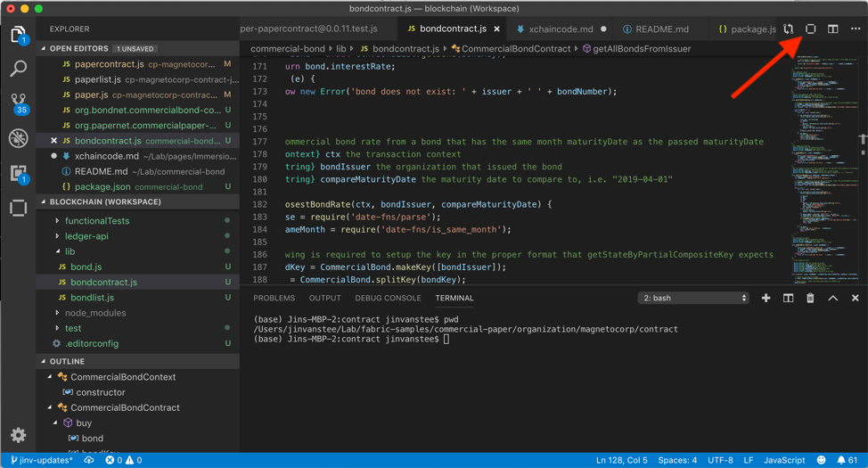Expand the ledger-api folder
The width and height of the screenshot is (868, 468).
[x=57, y=236]
